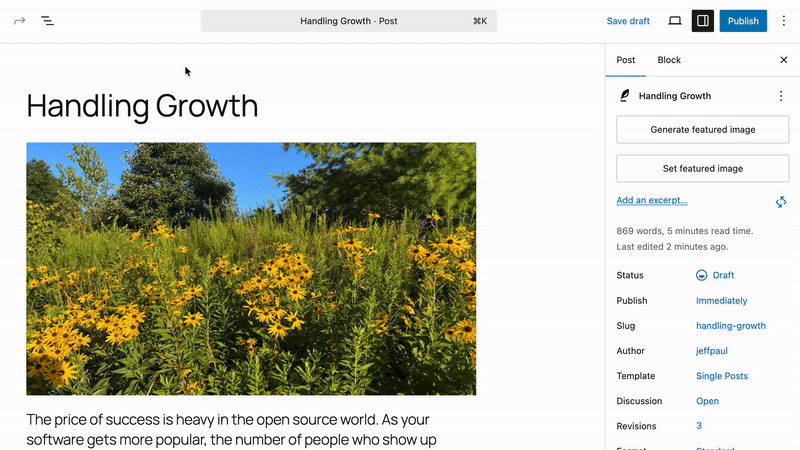This screenshot has width=800, height=450.
Task: Click Set featured image button
Action: tap(703, 168)
